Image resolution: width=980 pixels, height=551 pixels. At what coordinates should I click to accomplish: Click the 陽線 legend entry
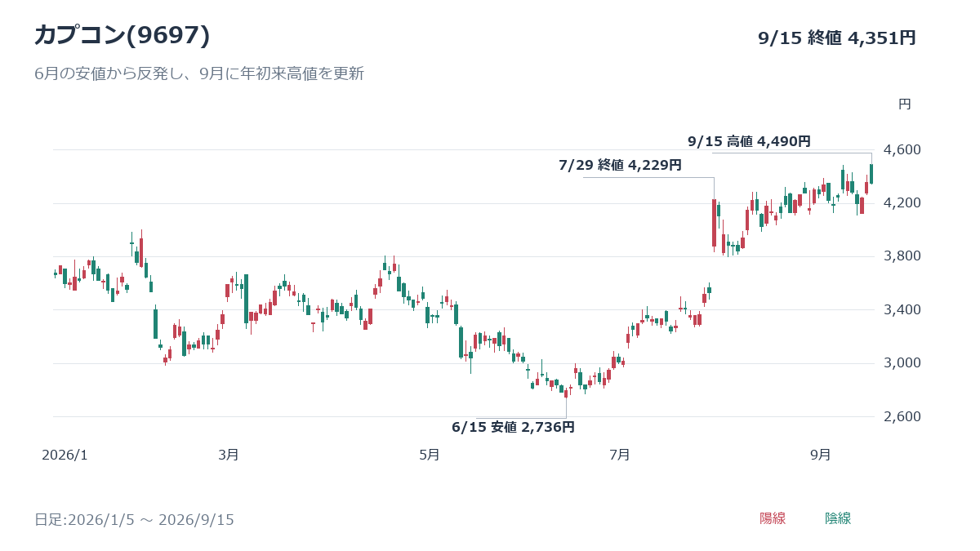(773, 518)
